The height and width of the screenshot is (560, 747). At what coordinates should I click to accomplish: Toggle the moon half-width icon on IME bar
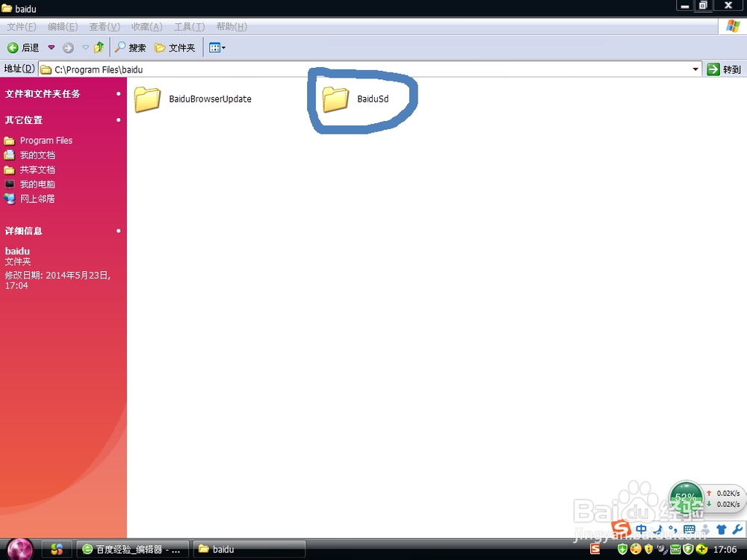click(x=658, y=529)
